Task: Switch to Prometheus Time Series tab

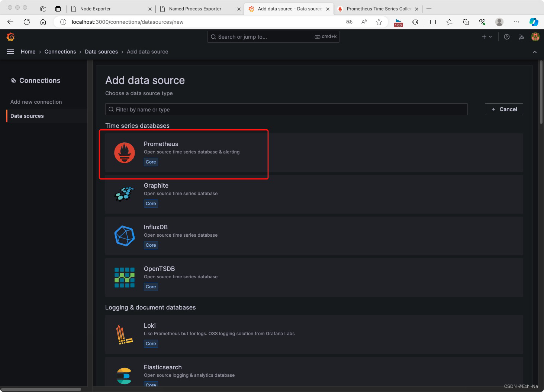Action: coord(378,9)
